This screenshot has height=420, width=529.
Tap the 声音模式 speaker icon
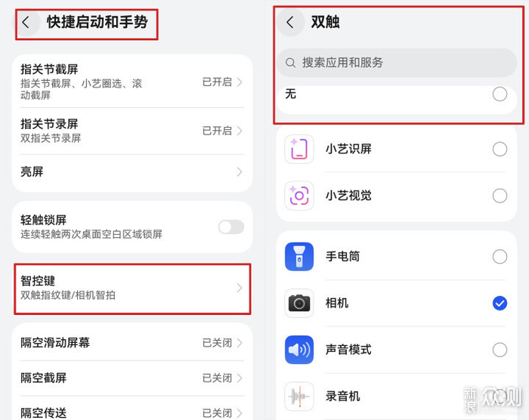pos(299,350)
